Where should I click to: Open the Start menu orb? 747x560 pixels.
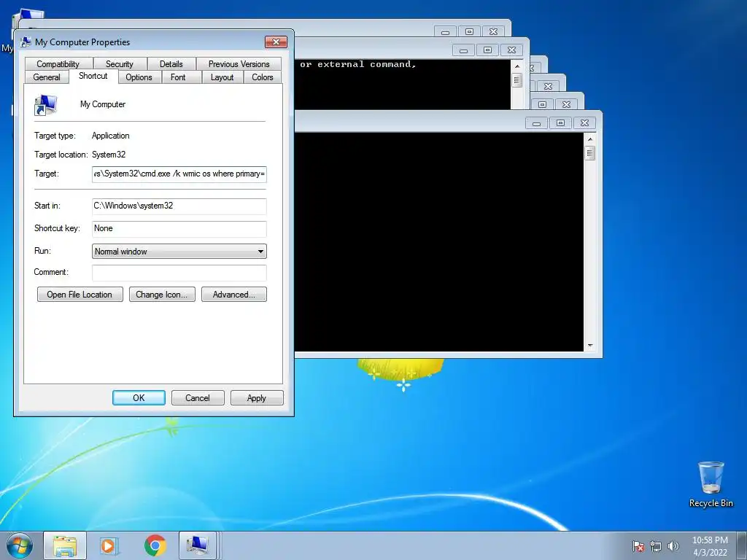(20, 545)
